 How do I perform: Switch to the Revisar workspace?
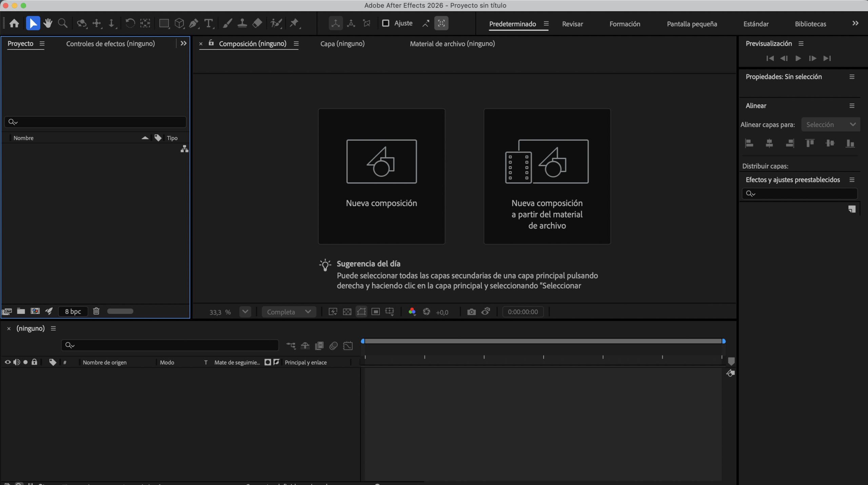coord(572,24)
